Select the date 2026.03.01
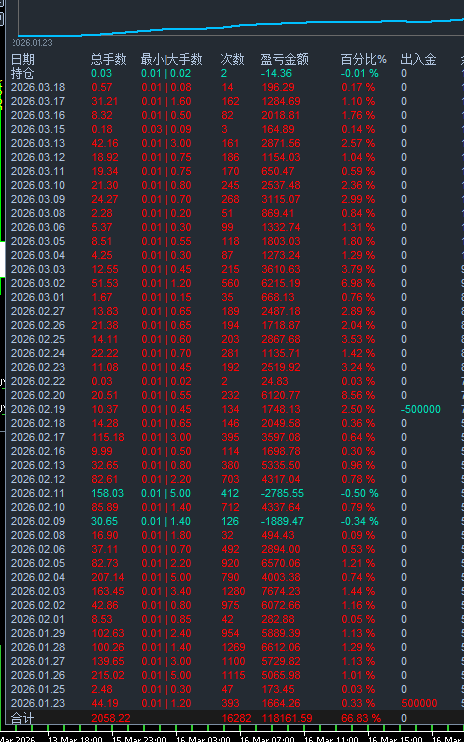The height and width of the screenshot is (742, 464). [x=38, y=297]
